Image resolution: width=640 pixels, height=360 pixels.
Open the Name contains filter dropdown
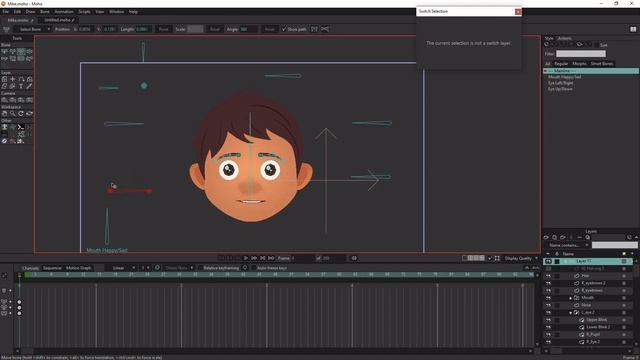(x=567, y=245)
